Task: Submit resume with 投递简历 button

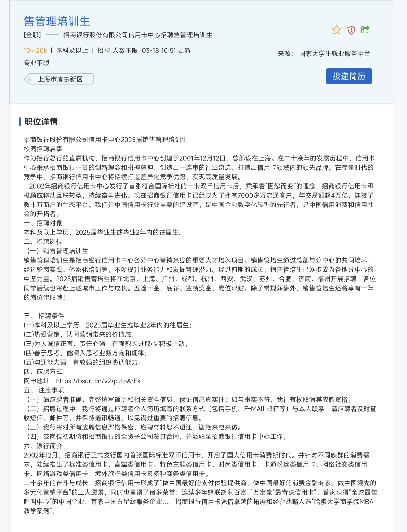Action: (349, 76)
